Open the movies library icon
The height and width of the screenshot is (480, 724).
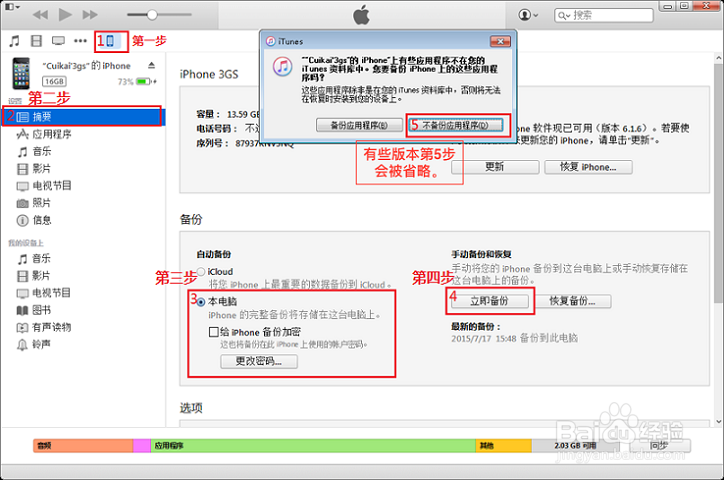pyautogui.click(x=36, y=41)
